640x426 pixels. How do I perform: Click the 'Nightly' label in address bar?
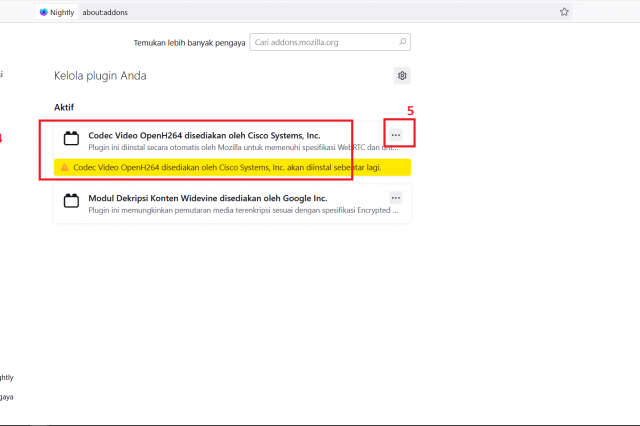coord(62,12)
